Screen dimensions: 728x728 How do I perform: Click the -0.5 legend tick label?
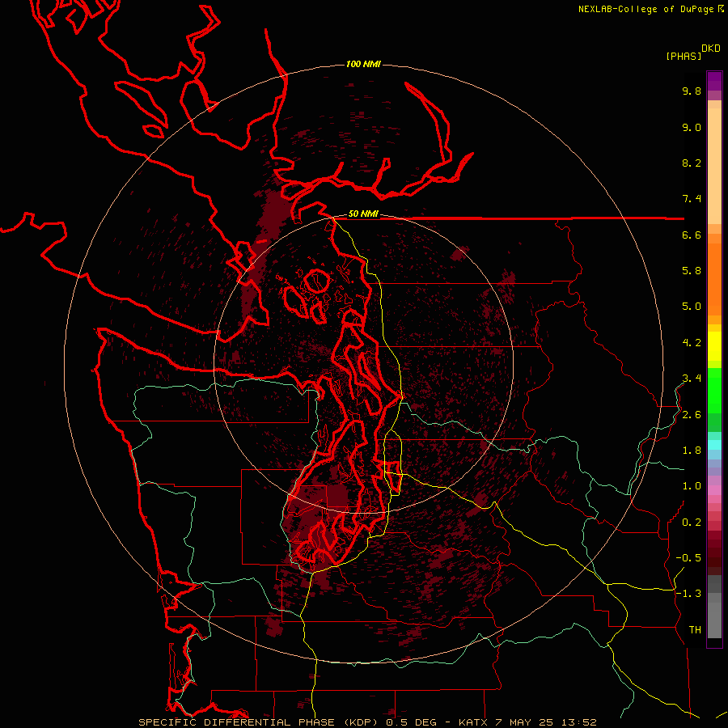coord(688,558)
